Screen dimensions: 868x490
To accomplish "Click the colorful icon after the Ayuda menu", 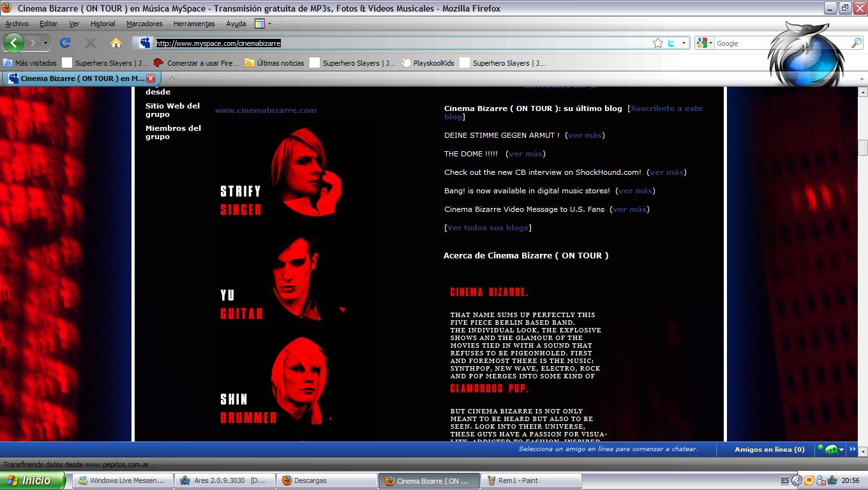I will (260, 24).
